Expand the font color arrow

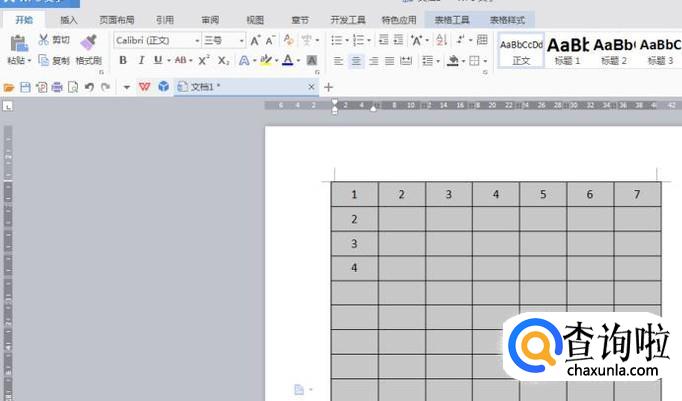pos(298,60)
